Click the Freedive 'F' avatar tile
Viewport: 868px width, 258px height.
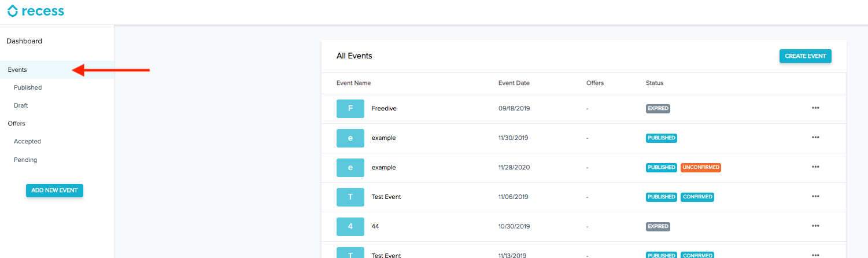350,109
